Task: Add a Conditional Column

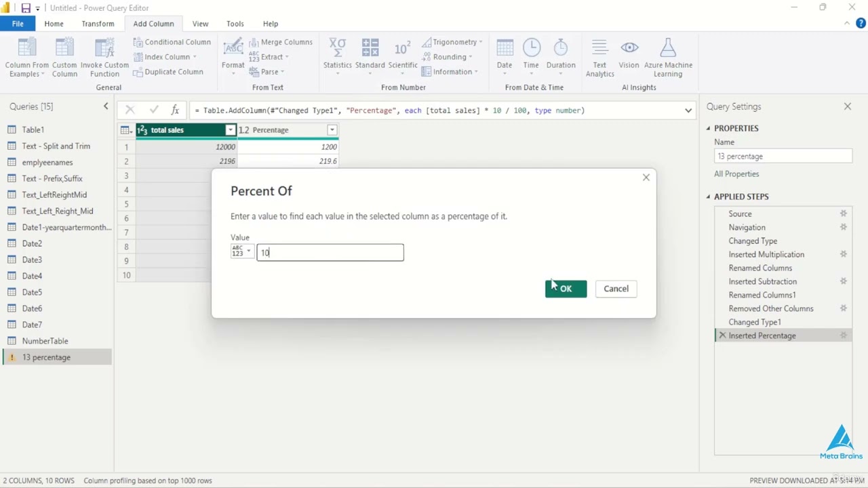Action: 172,42
